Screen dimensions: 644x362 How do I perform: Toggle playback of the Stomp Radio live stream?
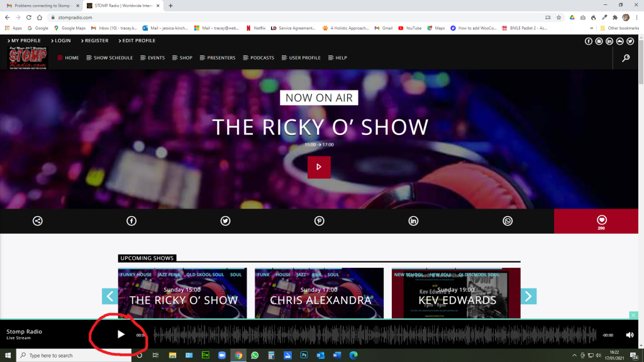[x=119, y=334]
